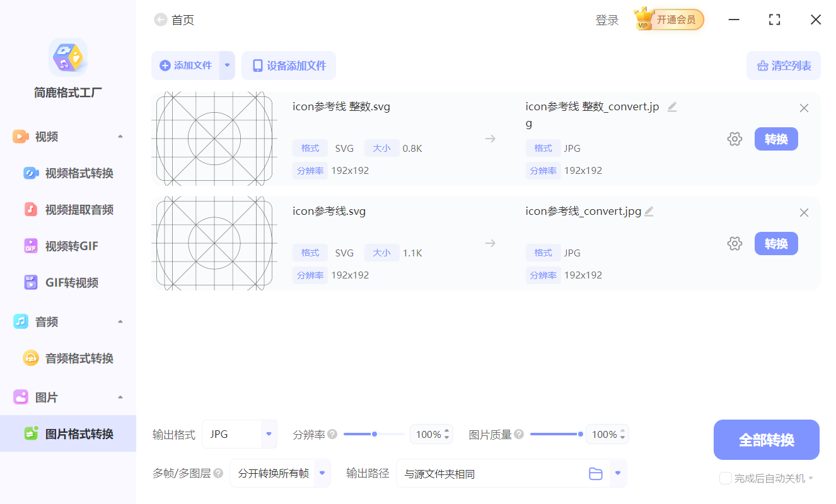Screen dimensions: 836x504
Task: Click the 分辨率 slider track
Action: (374, 434)
